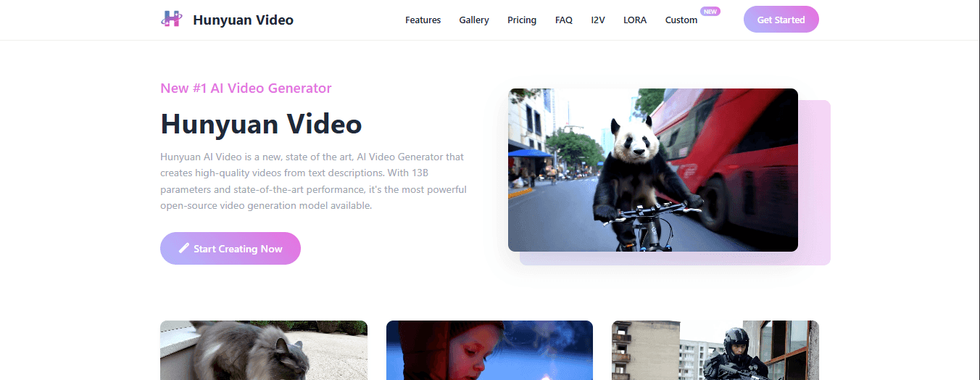The height and width of the screenshot is (380, 980).
Task: Open the Pricing page link
Action: [522, 20]
